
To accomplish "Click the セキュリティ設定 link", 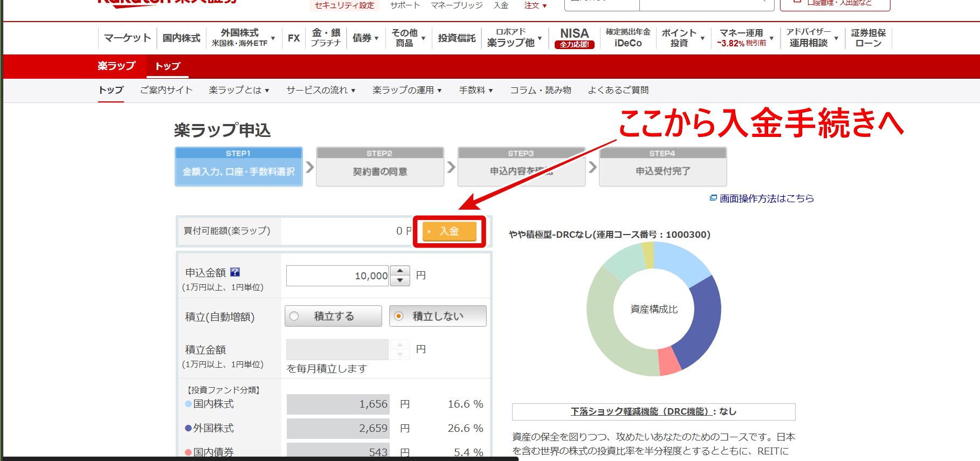I will [x=344, y=5].
